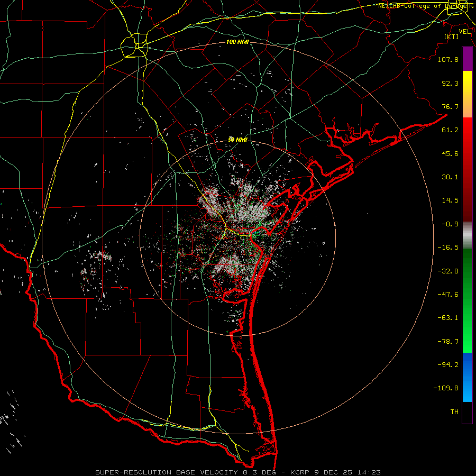Select the 107.8 velocity scale value
This screenshot has width=476, height=476.
click(448, 59)
